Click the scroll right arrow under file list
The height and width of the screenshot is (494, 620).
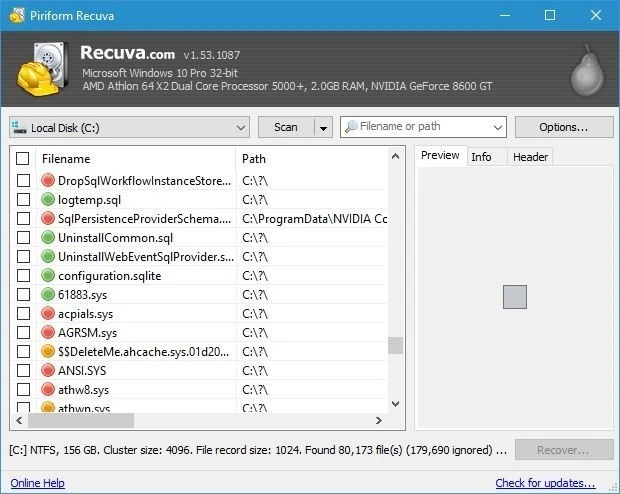(x=379, y=420)
